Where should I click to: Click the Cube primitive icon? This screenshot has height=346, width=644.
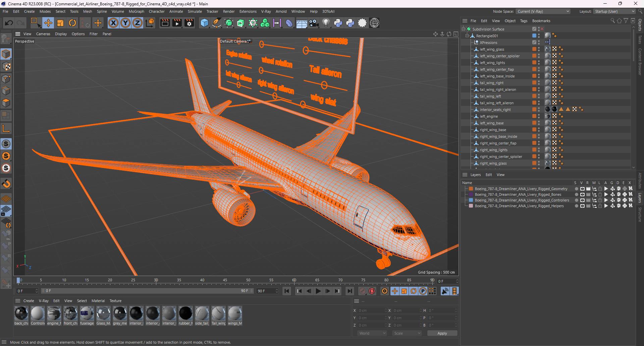(204, 23)
